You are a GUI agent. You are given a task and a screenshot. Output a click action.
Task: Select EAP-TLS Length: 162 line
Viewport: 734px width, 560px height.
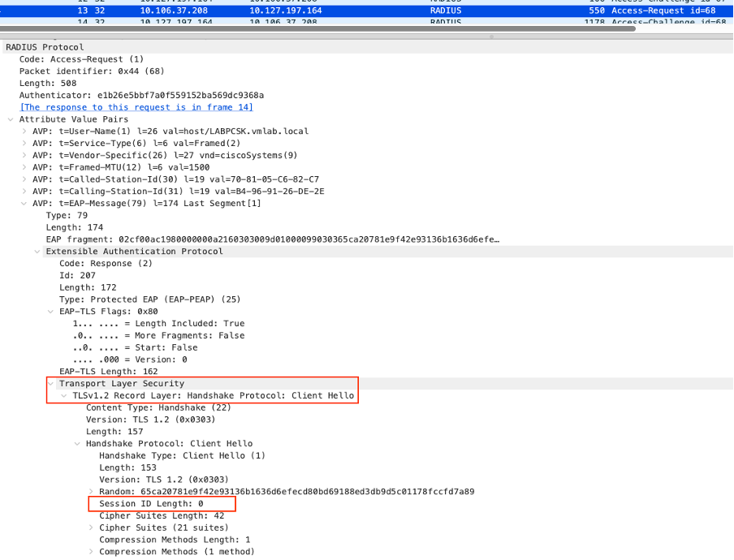tap(109, 372)
